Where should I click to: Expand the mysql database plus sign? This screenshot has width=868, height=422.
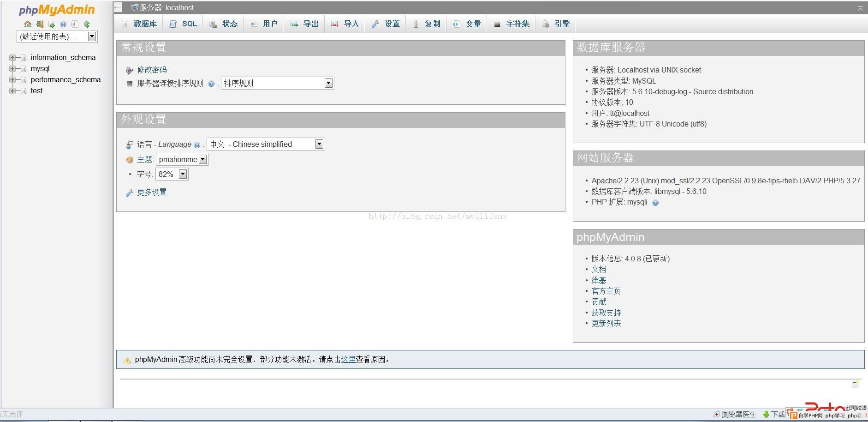pos(12,69)
